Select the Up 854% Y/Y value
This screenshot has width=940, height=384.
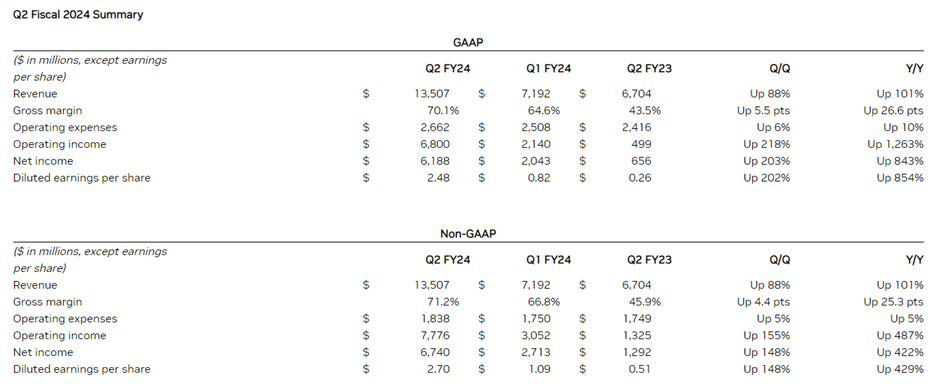[900, 177]
